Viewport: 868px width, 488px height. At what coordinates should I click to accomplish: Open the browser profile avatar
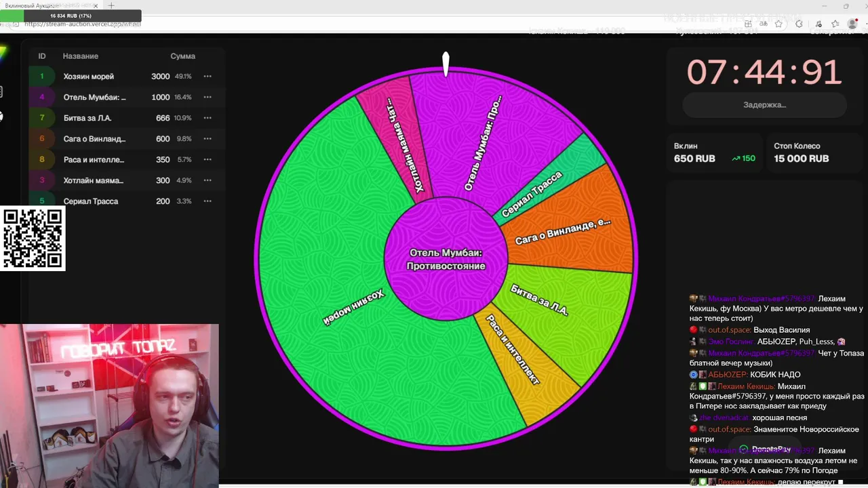point(853,24)
